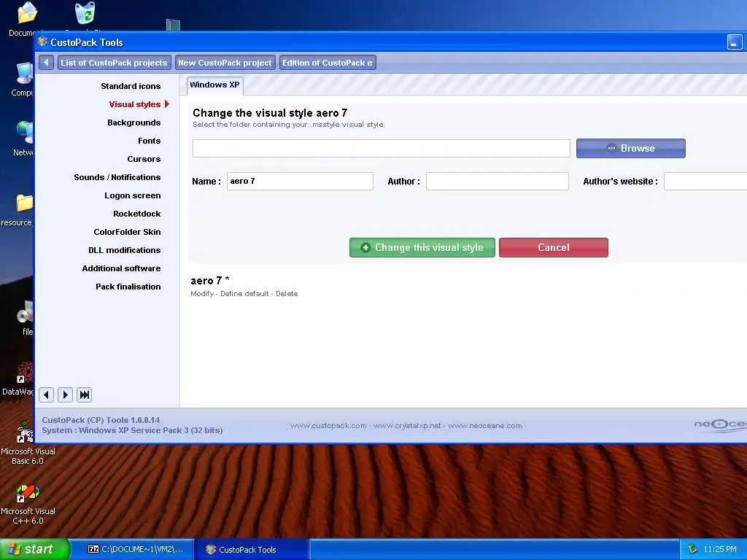Open Cursors section
This screenshot has width=747, height=560.
tap(144, 159)
